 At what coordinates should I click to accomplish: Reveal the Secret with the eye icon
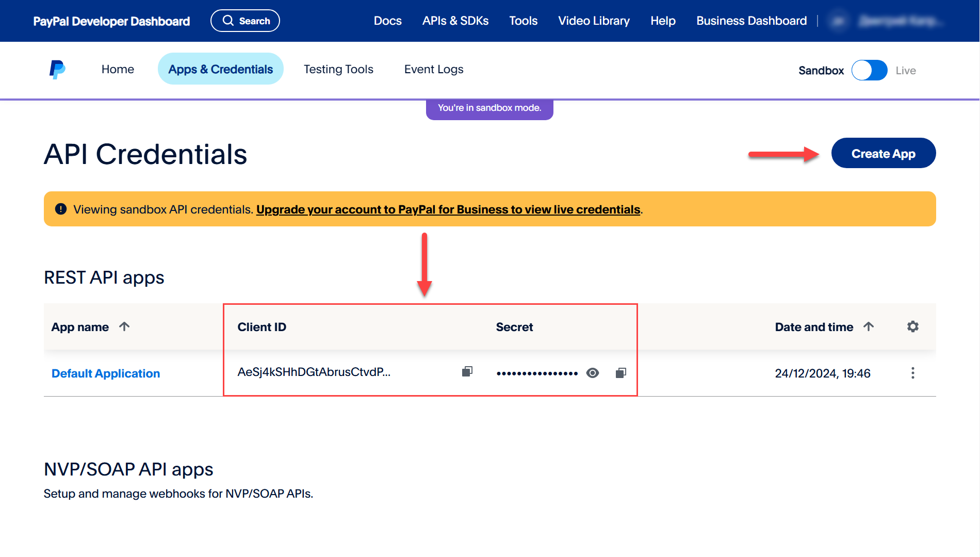coord(593,373)
